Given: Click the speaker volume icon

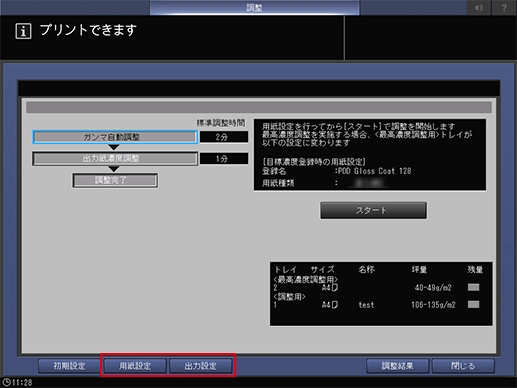Looking at the screenshot, I should (479, 8).
